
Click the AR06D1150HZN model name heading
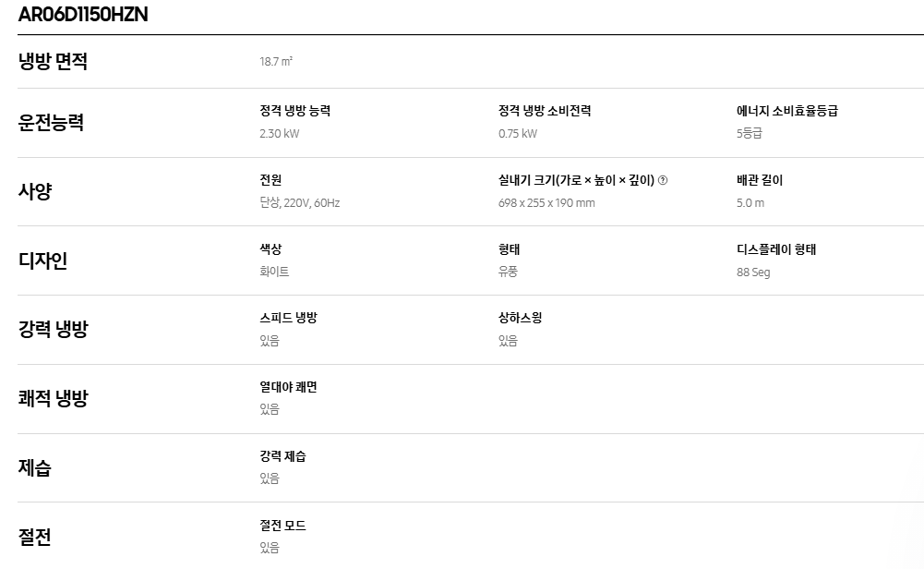(x=83, y=15)
